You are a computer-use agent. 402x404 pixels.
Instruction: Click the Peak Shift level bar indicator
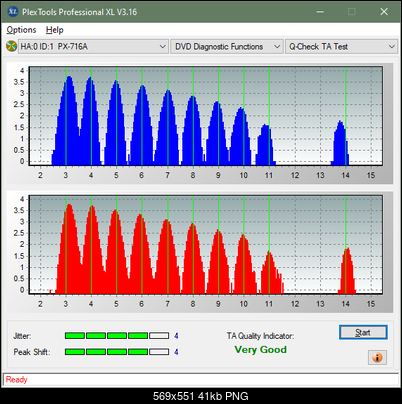(117, 352)
